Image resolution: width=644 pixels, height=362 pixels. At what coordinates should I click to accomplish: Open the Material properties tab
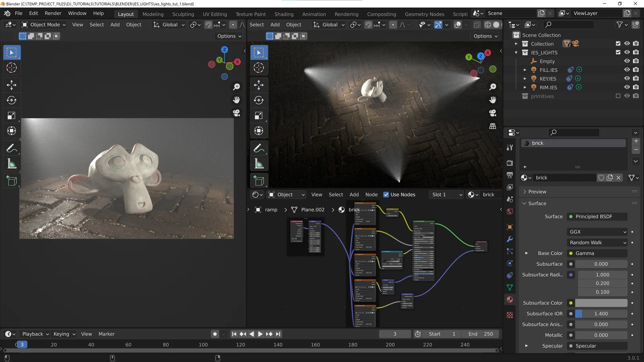pyautogui.click(x=510, y=300)
